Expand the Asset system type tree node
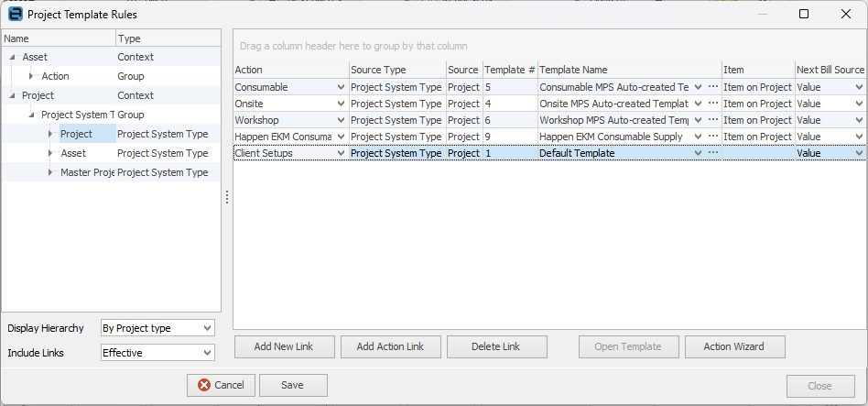 point(51,153)
